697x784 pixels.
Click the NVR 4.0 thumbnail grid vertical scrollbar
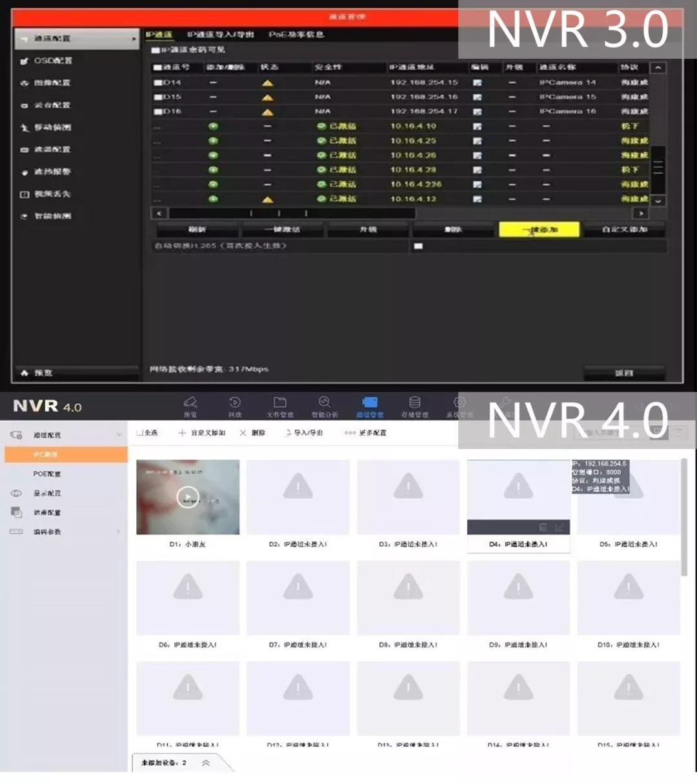[684, 518]
